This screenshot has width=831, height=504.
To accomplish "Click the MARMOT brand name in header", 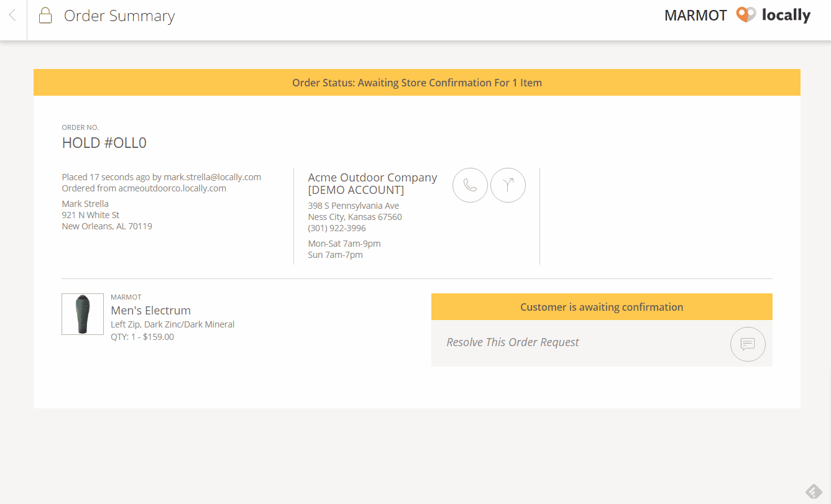I will tap(696, 16).
